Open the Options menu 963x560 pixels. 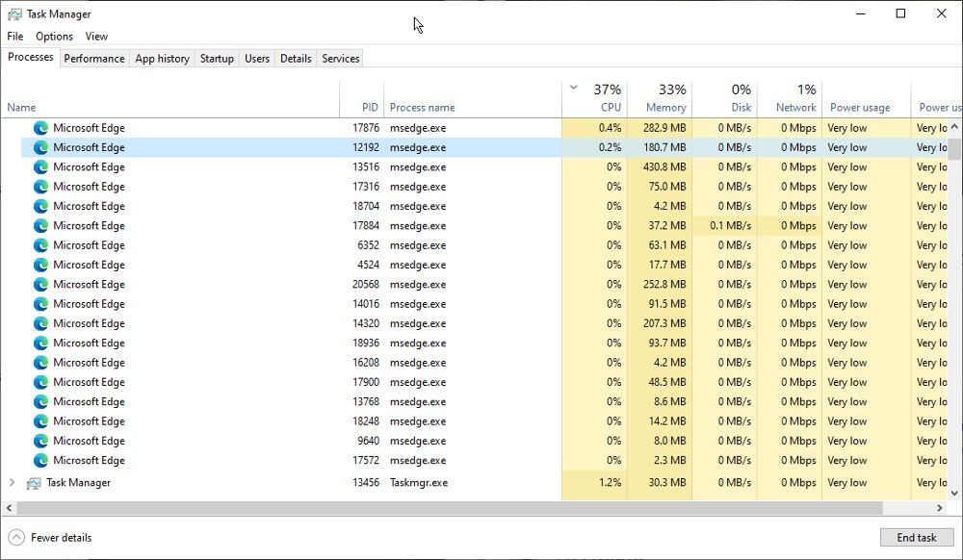click(54, 37)
